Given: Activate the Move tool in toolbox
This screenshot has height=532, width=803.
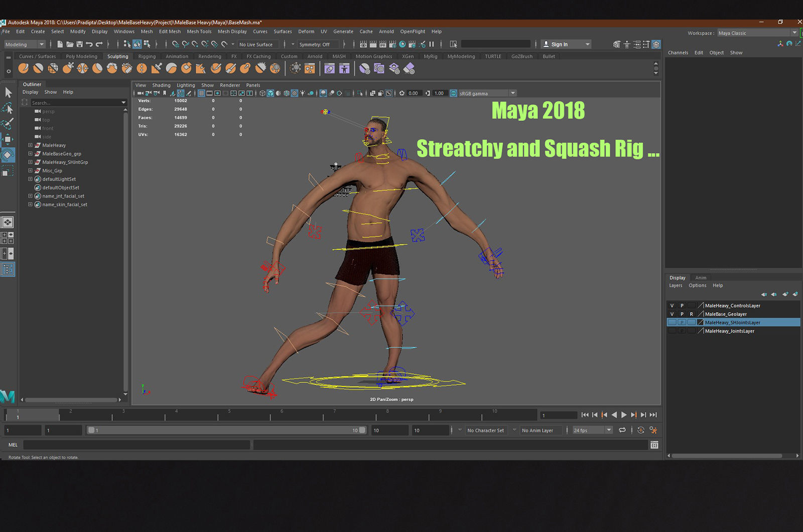Looking at the screenshot, I should (8, 139).
